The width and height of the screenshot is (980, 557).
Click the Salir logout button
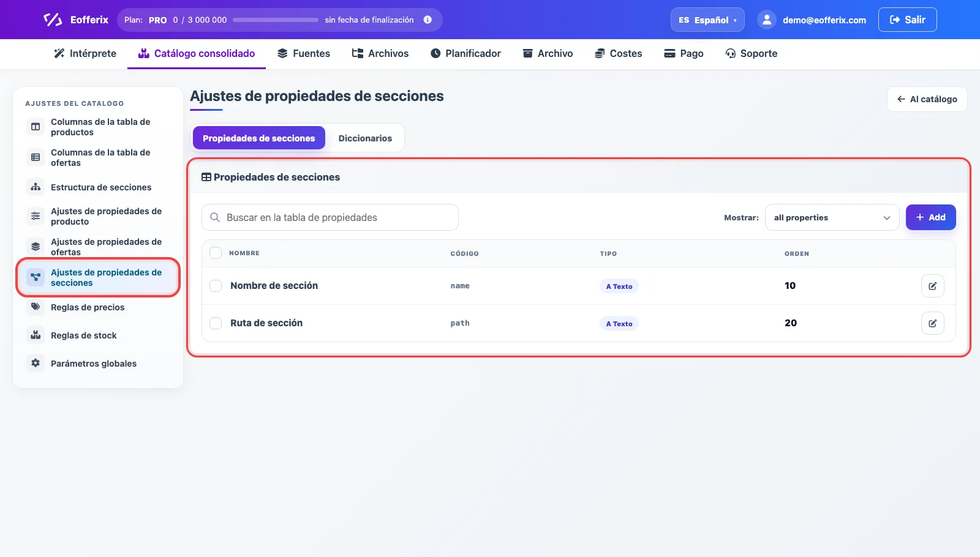click(x=907, y=20)
